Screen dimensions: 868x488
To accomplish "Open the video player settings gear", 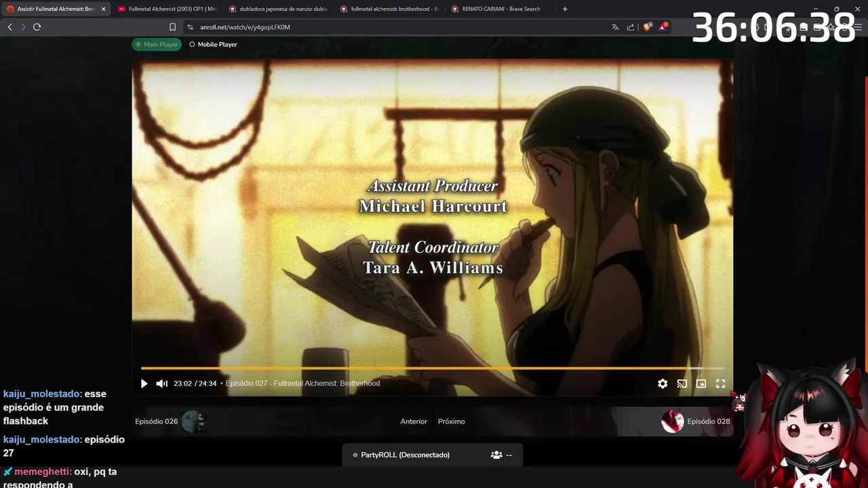I will (663, 384).
